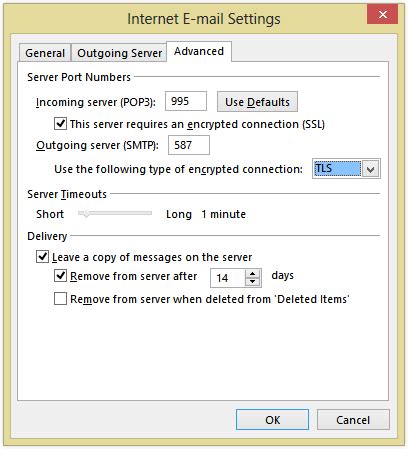Click 'Use the following type of encrypted connection' label
The image size is (408, 449).
click(x=178, y=169)
